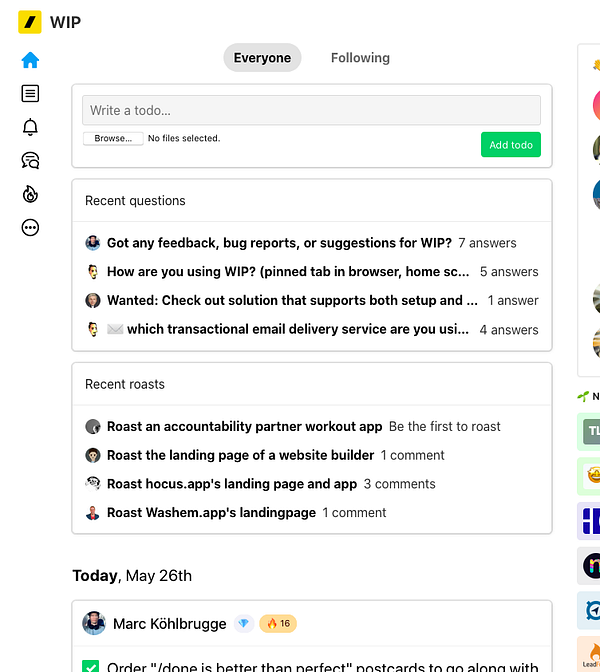Click the yellow WIP logo icon
Viewport: 600px width, 672px height.
coord(30,22)
